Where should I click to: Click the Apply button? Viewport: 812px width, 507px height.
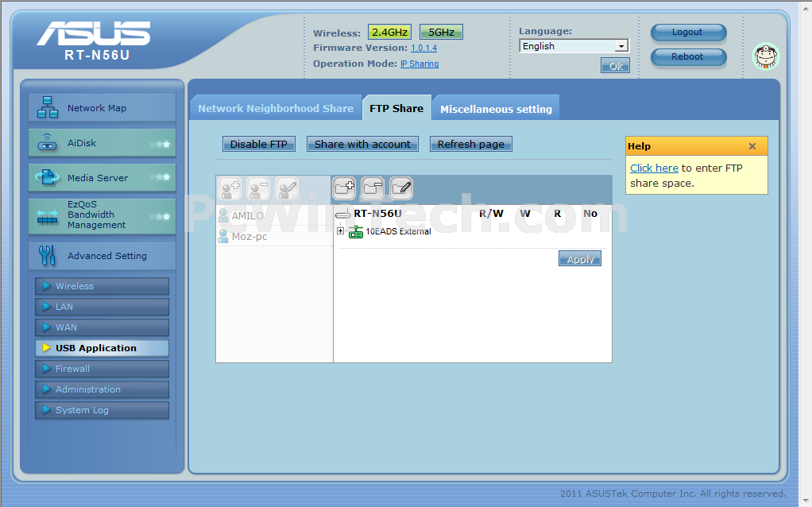580,258
